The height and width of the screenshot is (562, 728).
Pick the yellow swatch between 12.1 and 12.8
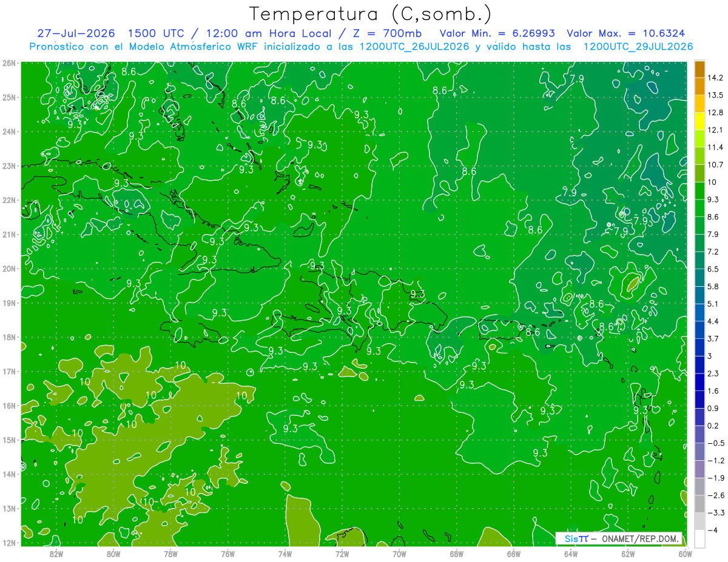coord(699,121)
